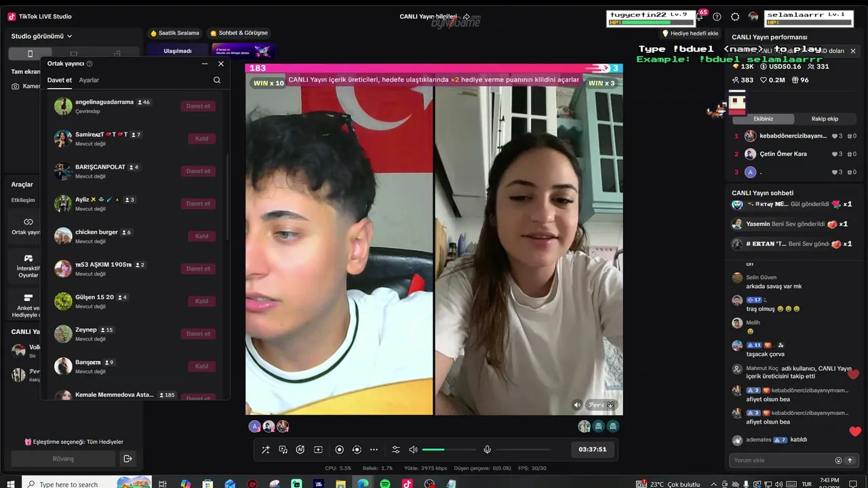Click the dotted-circle capture icon
868x488 pixels.
coord(357,449)
